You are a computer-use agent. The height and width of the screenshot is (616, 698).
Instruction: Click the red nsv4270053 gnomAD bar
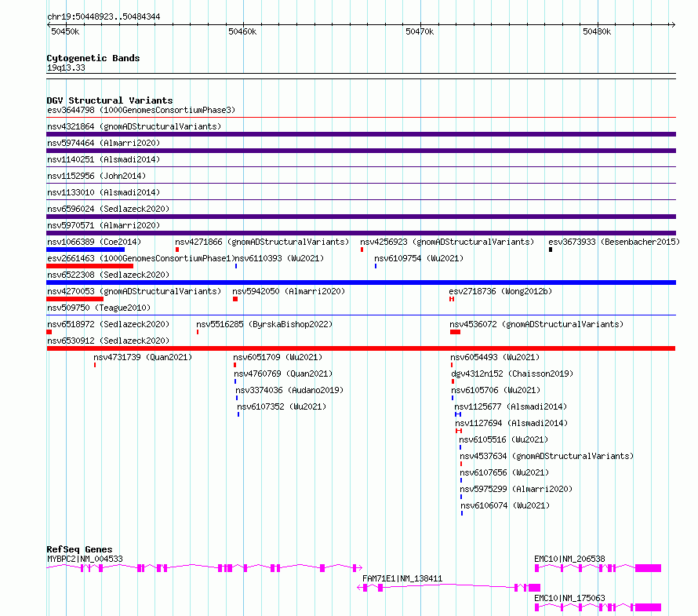tap(75, 299)
